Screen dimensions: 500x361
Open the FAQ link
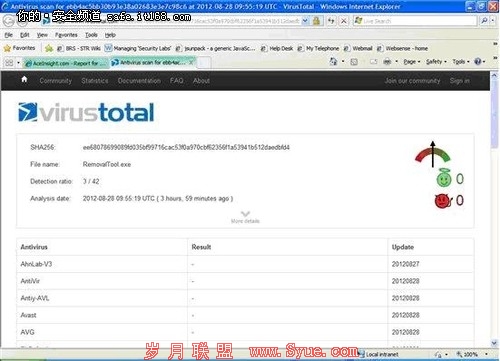click(176, 81)
